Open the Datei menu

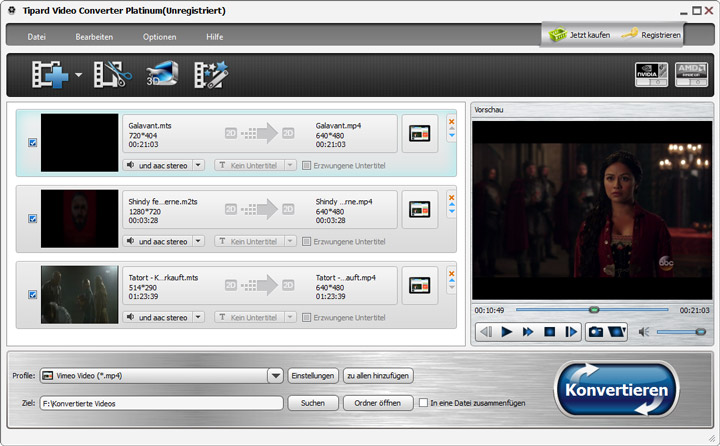36,37
